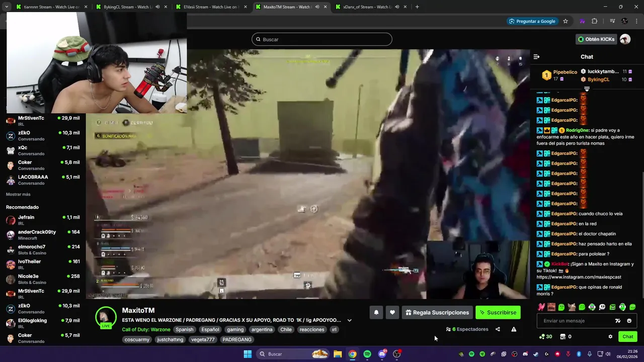Open Discord from the taskbar
The image size is (644, 362).
click(x=382, y=354)
